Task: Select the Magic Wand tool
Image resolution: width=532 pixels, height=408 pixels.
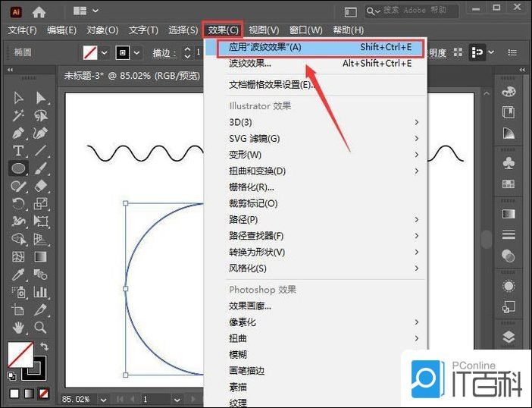Action: point(18,115)
